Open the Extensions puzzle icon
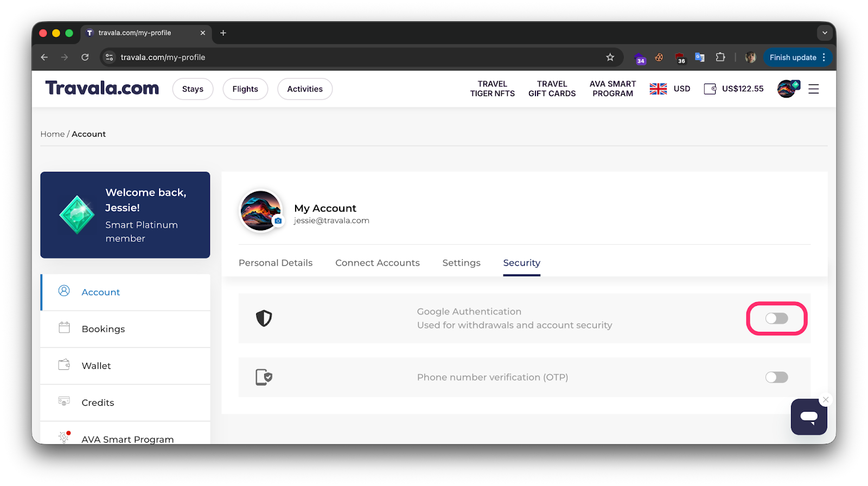The image size is (868, 486). pyautogui.click(x=720, y=57)
